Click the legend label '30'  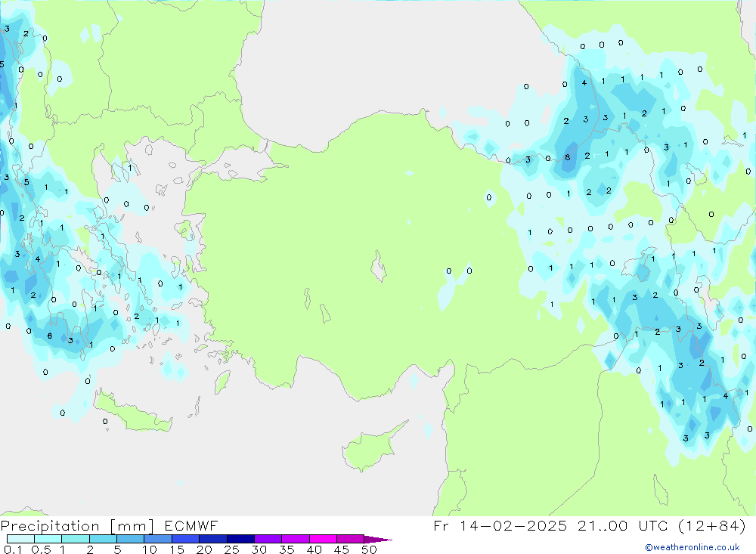tap(259, 549)
